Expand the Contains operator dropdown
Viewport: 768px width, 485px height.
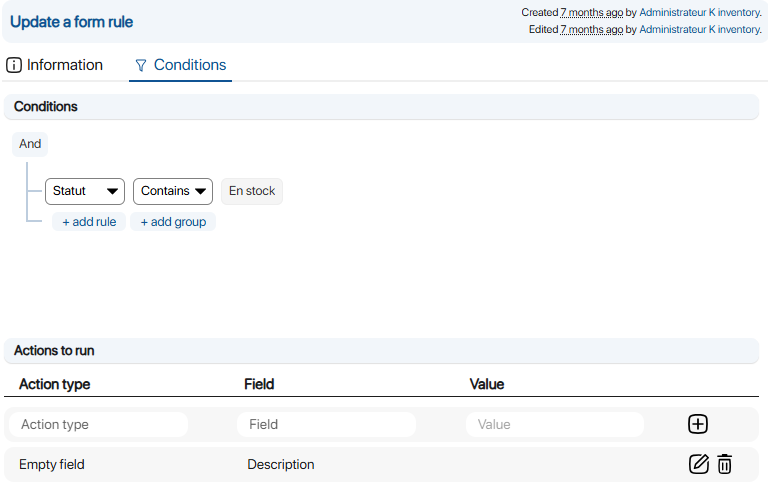(173, 191)
